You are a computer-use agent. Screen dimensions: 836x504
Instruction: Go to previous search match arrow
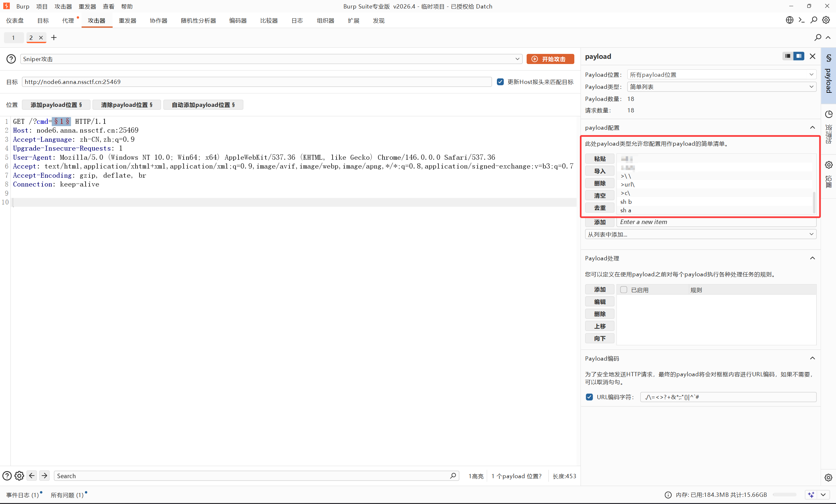pyautogui.click(x=32, y=476)
